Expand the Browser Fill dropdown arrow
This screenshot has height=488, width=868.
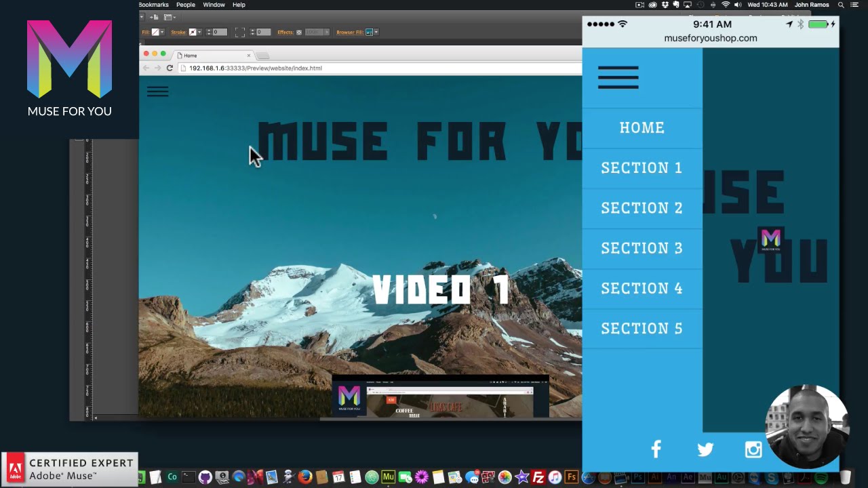click(x=376, y=32)
